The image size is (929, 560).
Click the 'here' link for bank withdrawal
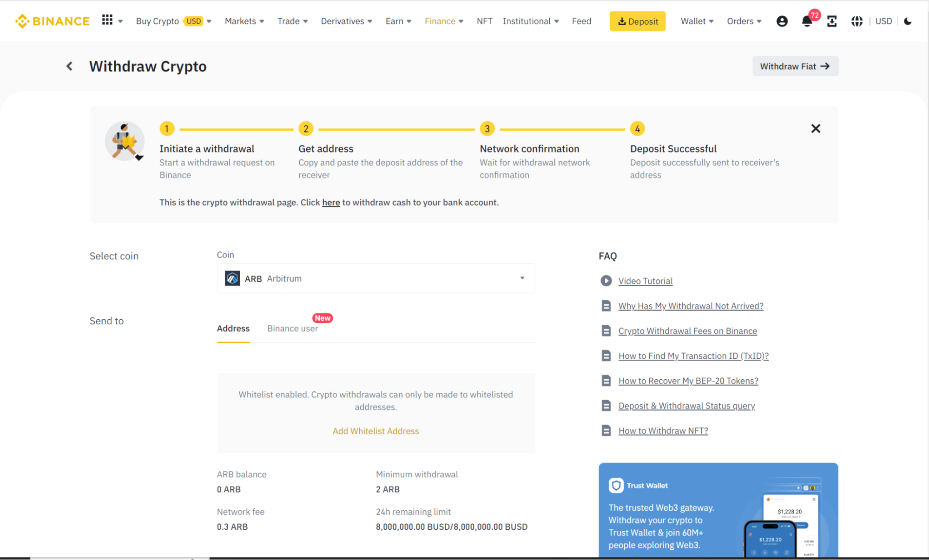pyautogui.click(x=331, y=202)
